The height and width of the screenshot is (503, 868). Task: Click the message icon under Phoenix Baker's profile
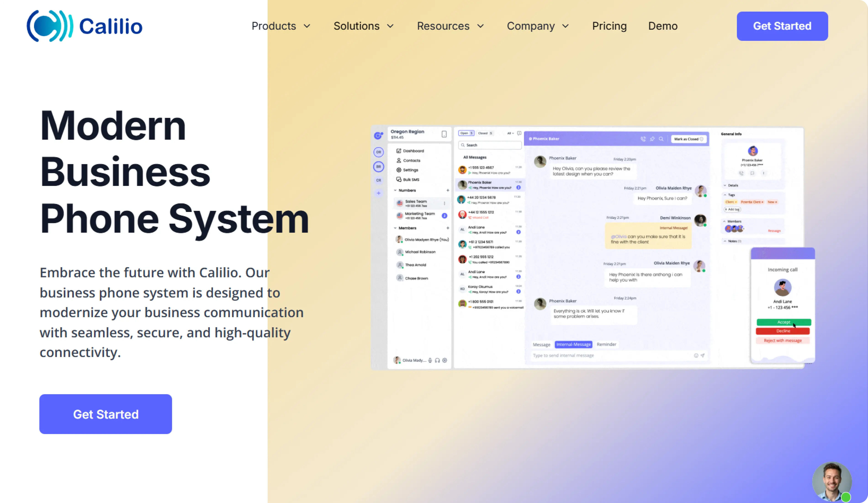point(752,173)
